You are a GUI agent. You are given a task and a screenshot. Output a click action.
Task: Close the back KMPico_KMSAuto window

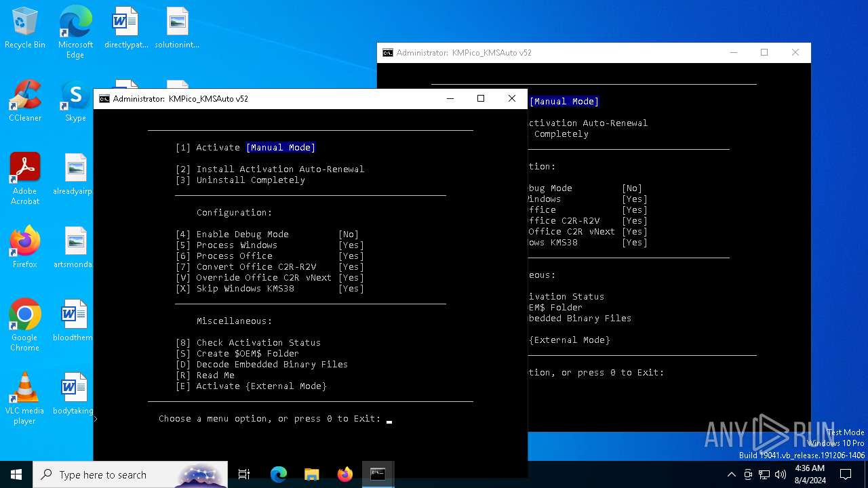click(795, 53)
